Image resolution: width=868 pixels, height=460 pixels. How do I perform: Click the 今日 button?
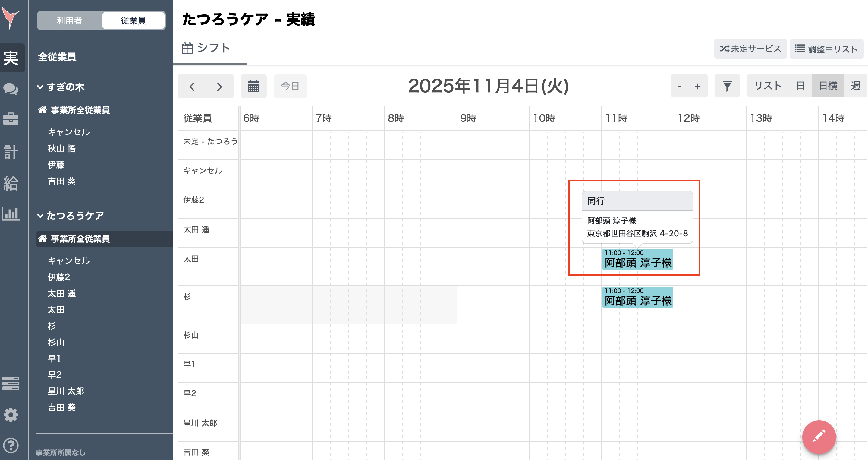290,86
